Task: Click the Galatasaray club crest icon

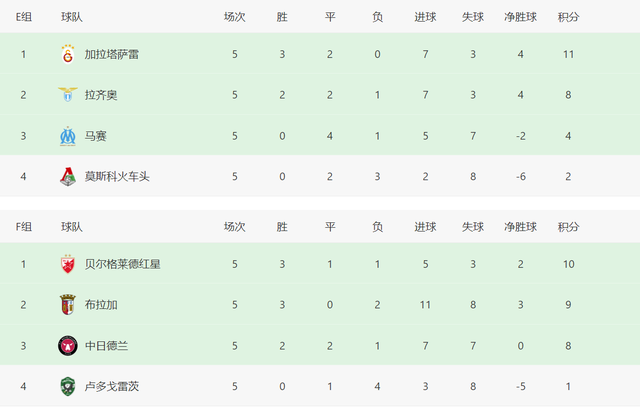Action: [x=68, y=54]
